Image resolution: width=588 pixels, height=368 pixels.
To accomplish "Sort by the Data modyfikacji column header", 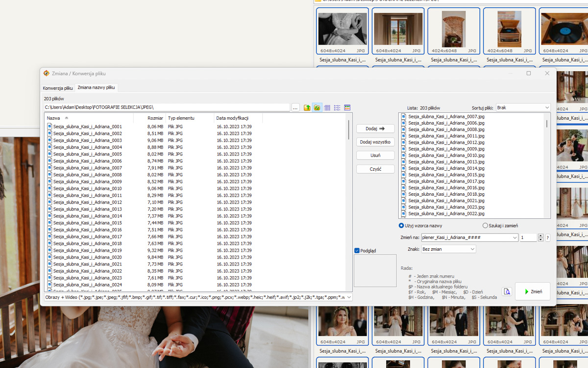I will [x=238, y=118].
